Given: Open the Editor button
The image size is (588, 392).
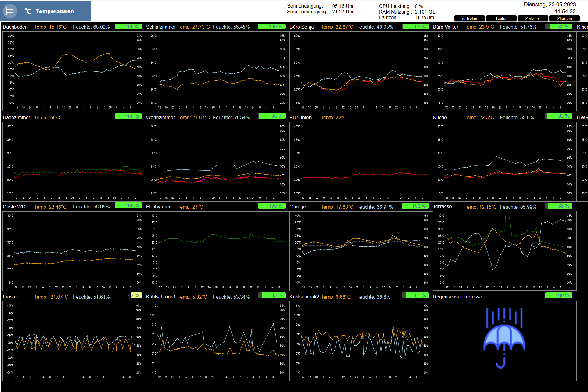Looking at the screenshot, I should (x=501, y=18).
